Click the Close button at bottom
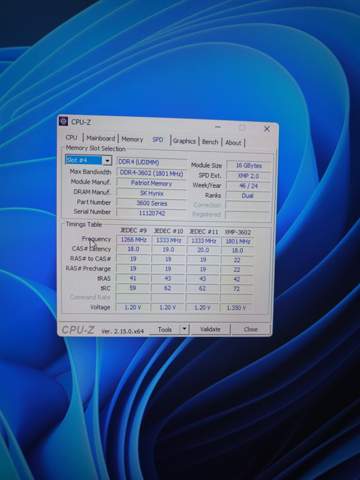The image size is (360, 480). click(250, 329)
